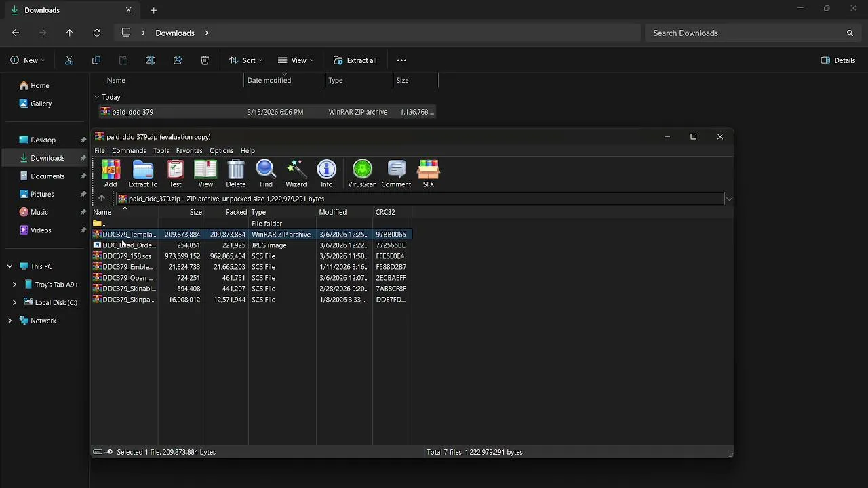The image size is (868, 488).
Task: Click the Explorer Share icon
Action: [178, 60]
